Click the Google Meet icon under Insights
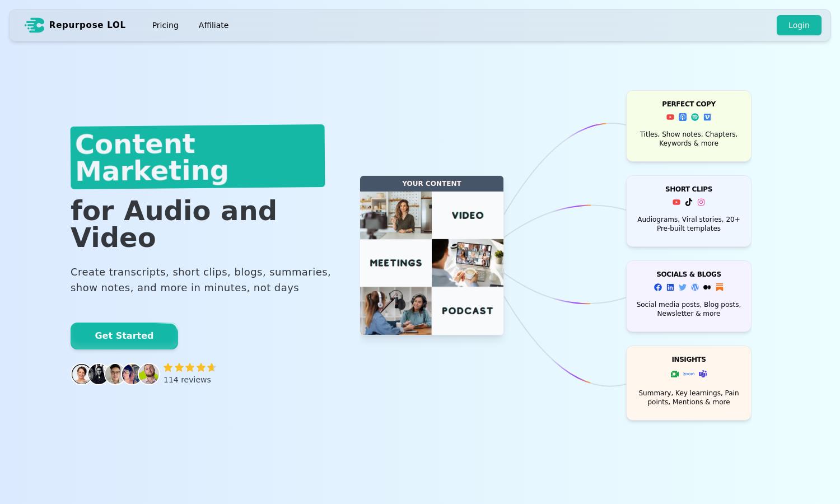 coord(675,374)
